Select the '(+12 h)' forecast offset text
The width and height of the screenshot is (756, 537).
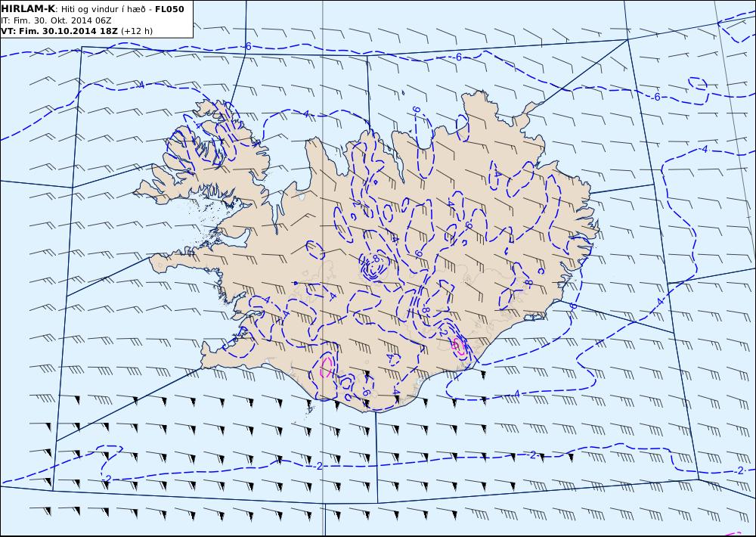(136, 31)
